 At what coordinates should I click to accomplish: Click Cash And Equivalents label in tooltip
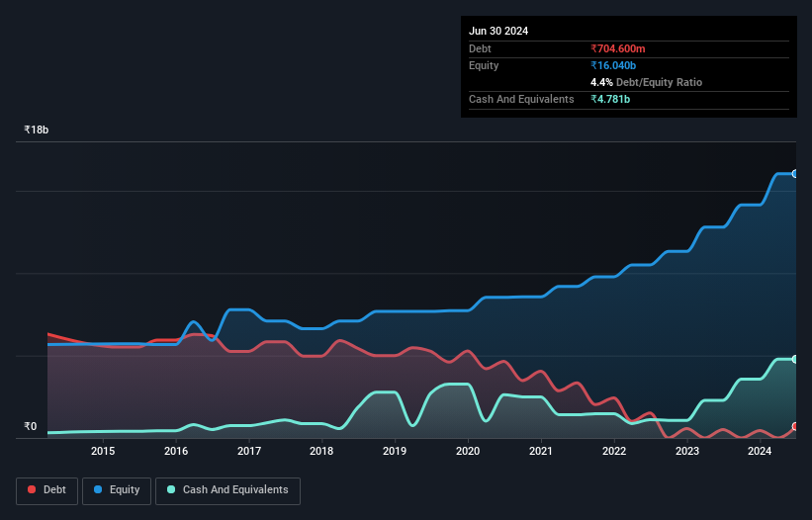pyautogui.click(x=521, y=99)
